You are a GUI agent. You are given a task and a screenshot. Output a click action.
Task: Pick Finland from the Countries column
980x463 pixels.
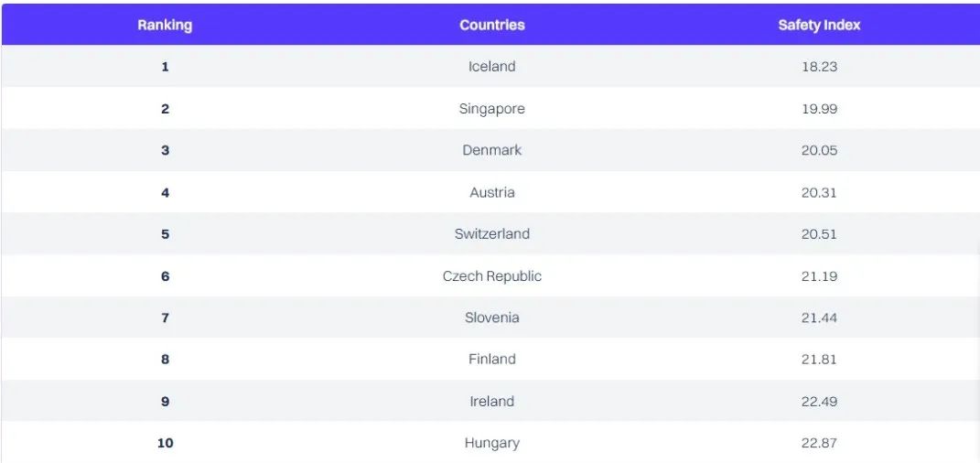492,360
